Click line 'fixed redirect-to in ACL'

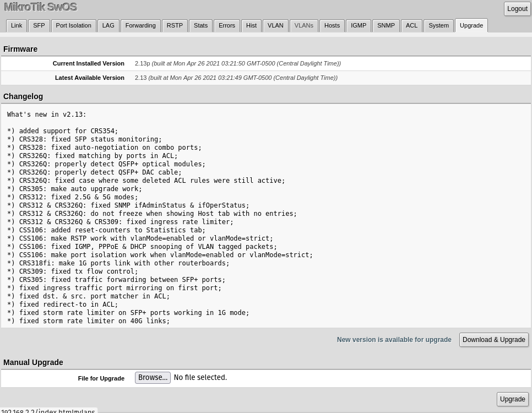click(62, 305)
